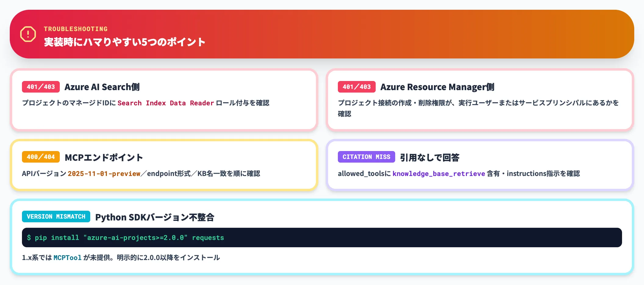Click the warning octagon icon in header
Screen dimensions: 644x285
(x=28, y=34)
